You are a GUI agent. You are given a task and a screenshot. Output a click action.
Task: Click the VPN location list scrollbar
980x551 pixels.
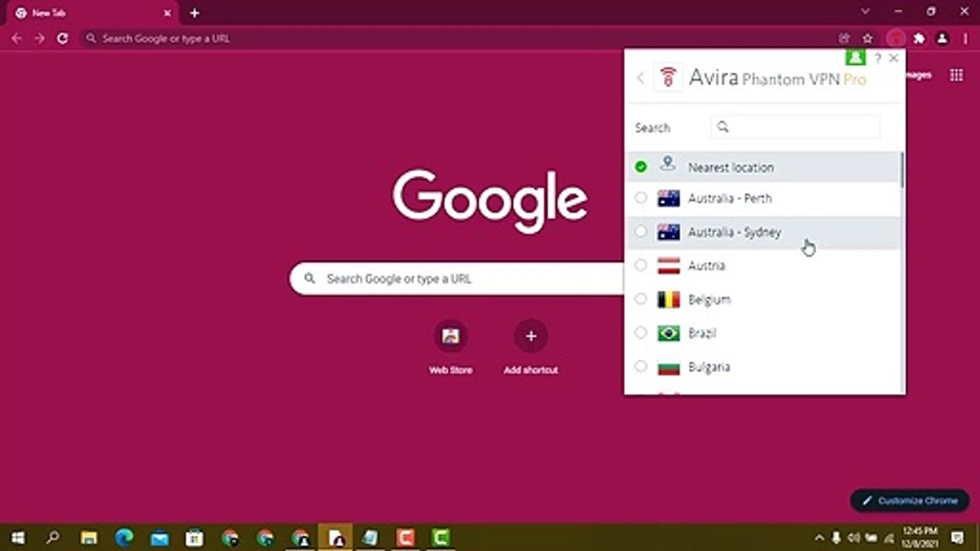(902, 170)
